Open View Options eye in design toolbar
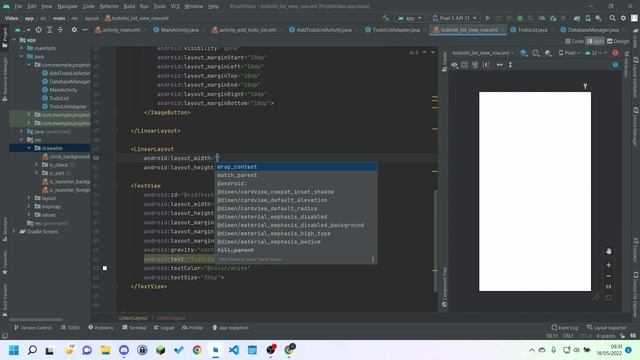 point(454,65)
